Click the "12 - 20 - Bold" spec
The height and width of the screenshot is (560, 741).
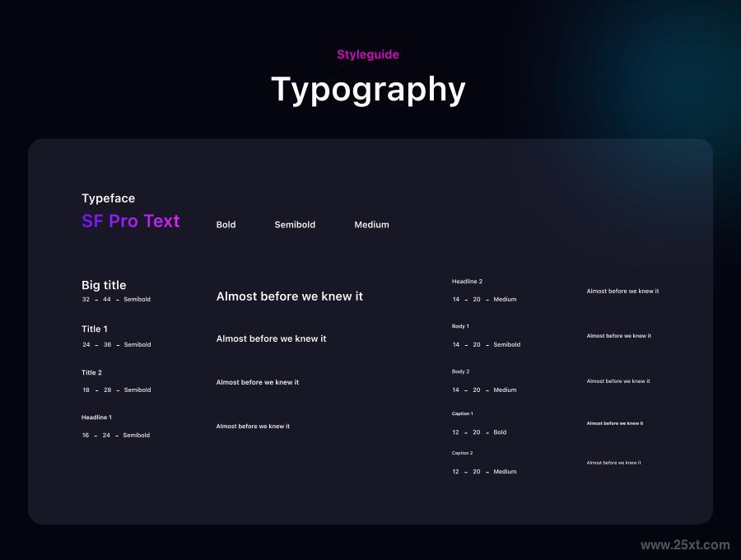click(x=479, y=432)
